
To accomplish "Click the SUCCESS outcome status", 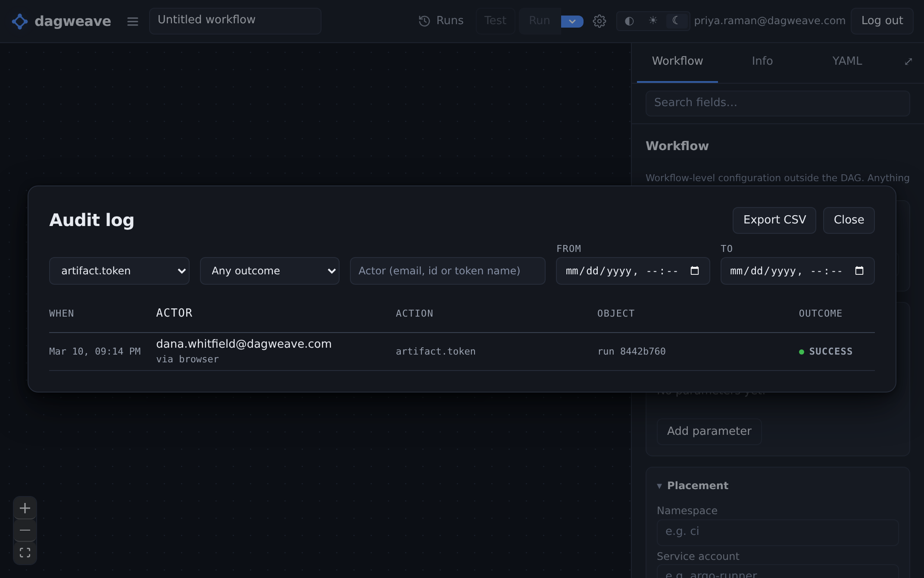I will pyautogui.click(x=826, y=352).
